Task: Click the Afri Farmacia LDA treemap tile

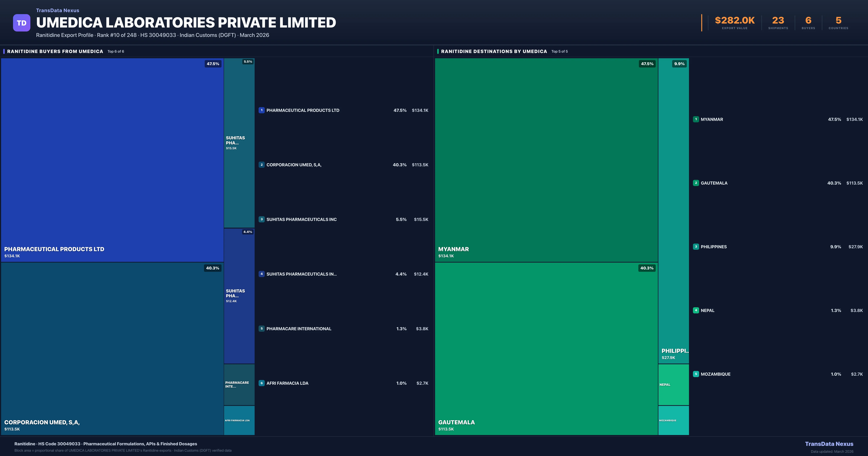Action: point(239,420)
